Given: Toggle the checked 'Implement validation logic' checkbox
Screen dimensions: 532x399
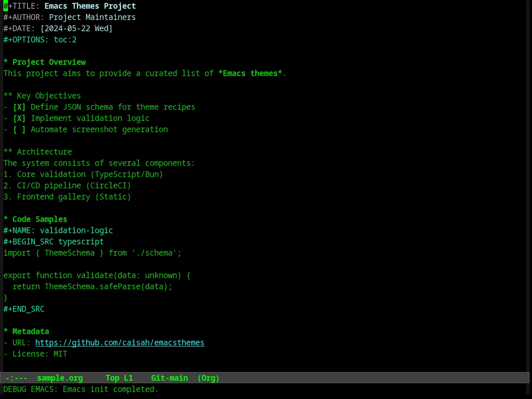Looking at the screenshot, I should tap(19, 118).
